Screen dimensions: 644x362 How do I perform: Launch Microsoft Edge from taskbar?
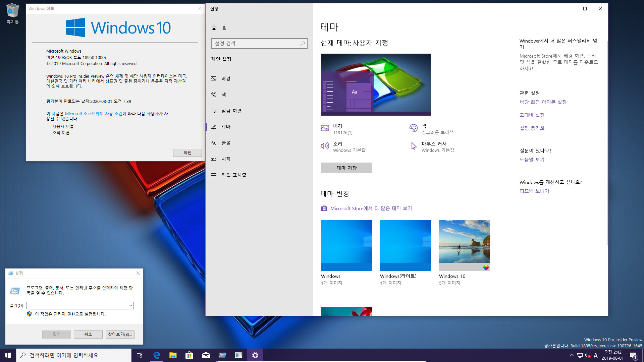tap(156, 355)
